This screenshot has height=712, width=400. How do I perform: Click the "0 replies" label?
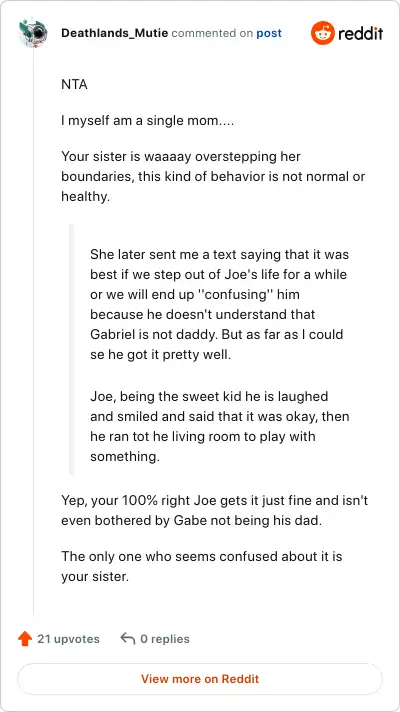pos(165,639)
